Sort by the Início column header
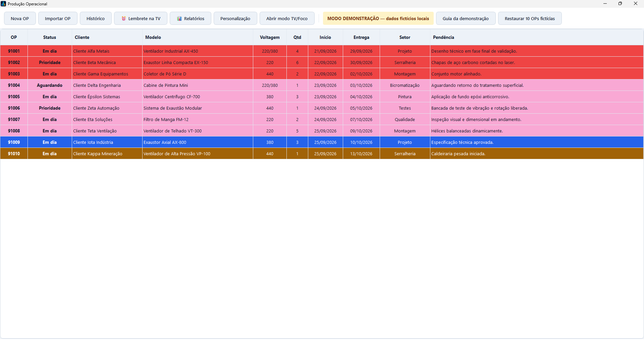This screenshot has height=346, width=644. point(325,37)
